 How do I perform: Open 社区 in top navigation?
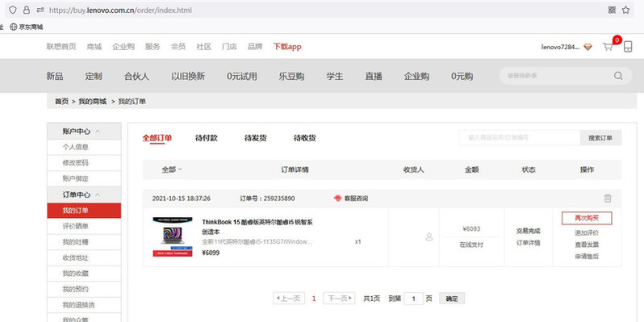[x=203, y=47]
